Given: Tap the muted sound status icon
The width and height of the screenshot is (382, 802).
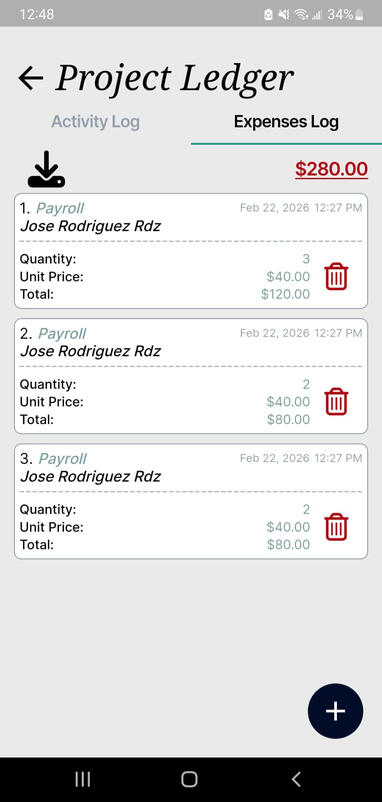Looking at the screenshot, I should click(284, 15).
